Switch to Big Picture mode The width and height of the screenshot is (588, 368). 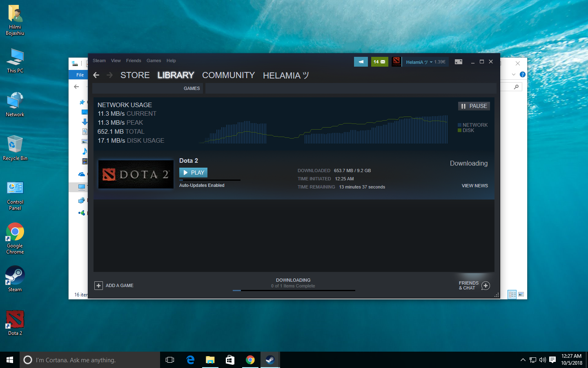[x=459, y=62]
